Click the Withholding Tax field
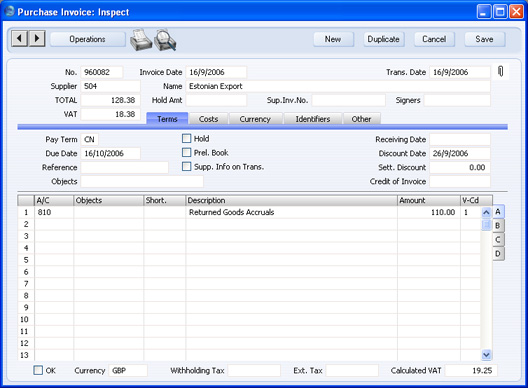Viewport: 528px width, 388px height. 254,370
